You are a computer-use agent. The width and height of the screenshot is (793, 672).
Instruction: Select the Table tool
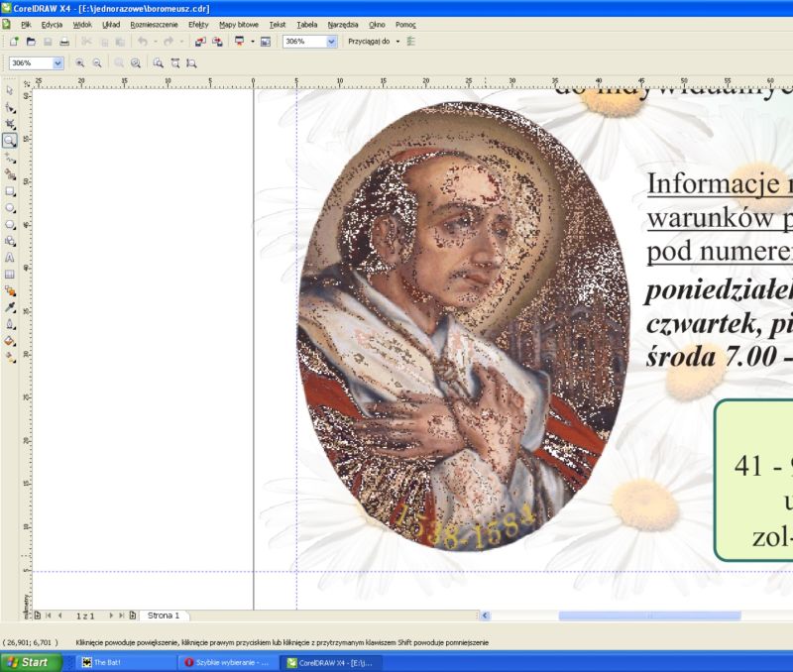pos(9,275)
